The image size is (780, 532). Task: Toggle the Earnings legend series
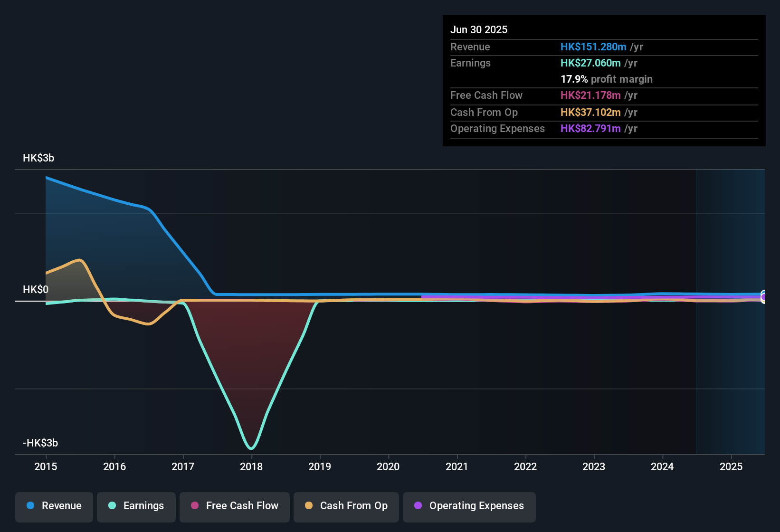click(136, 506)
